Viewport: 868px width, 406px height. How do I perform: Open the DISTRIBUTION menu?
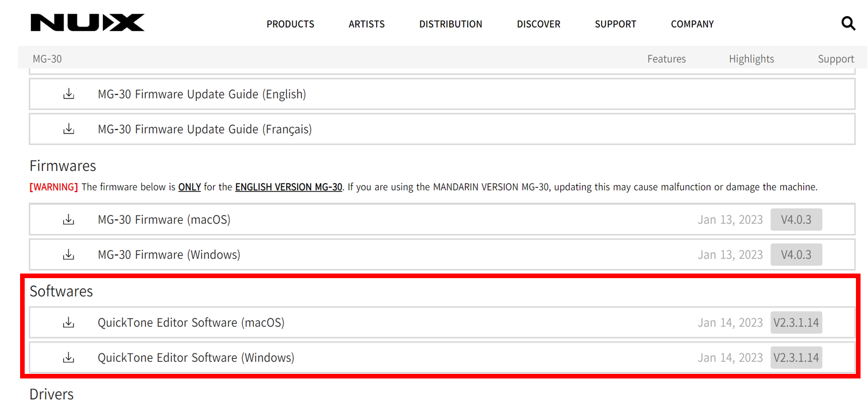[x=451, y=24]
